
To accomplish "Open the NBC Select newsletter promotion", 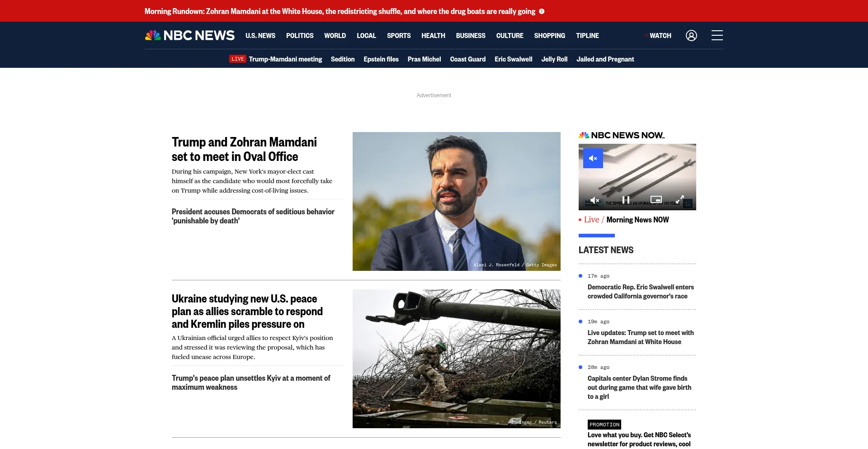I will [639, 440].
